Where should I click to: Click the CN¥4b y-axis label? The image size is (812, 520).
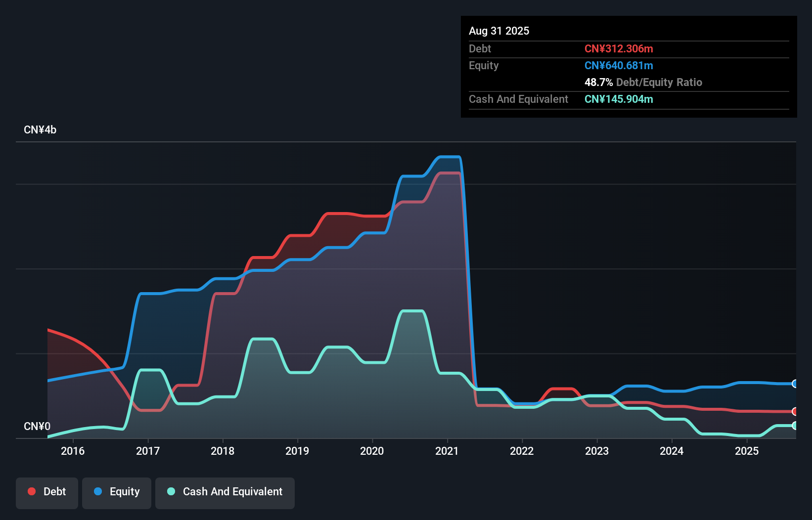pyautogui.click(x=40, y=130)
